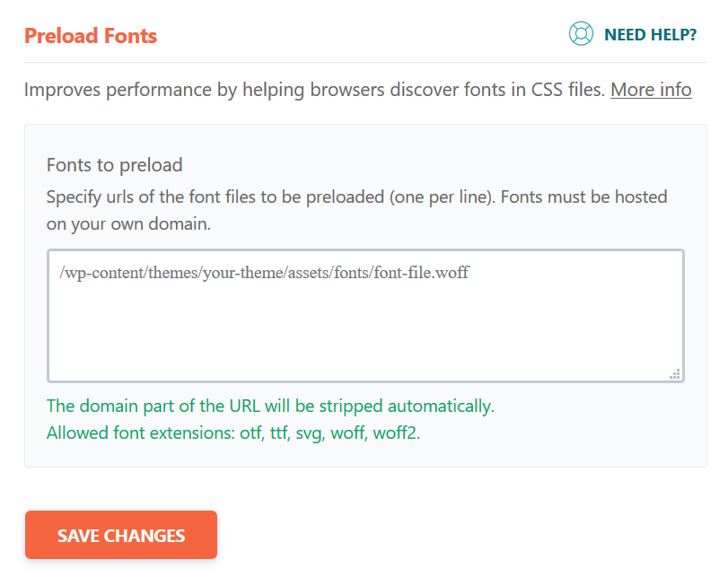728x577 pixels.
Task: Follow the More info link
Action: pos(651,90)
